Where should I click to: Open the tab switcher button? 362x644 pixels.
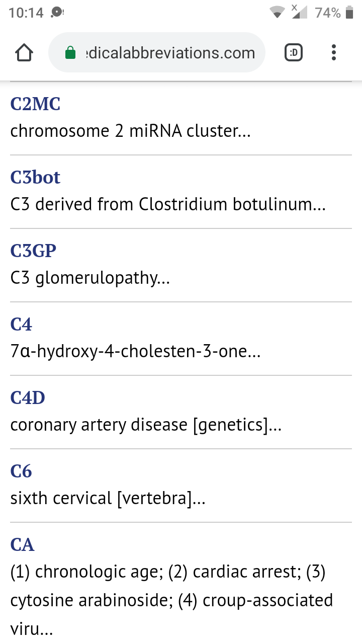[x=294, y=53]
